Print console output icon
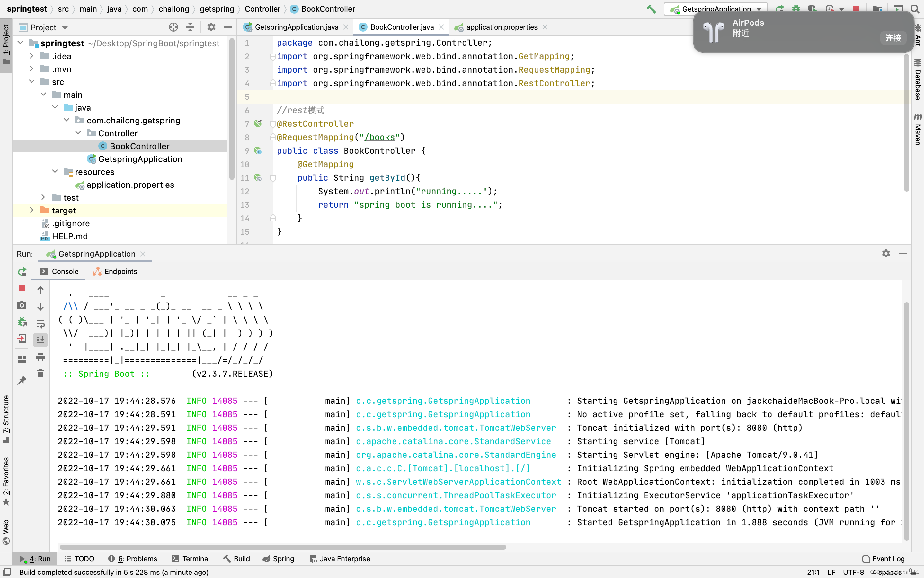The height and width of the screenshot is (578, 924). coord(40,357)
